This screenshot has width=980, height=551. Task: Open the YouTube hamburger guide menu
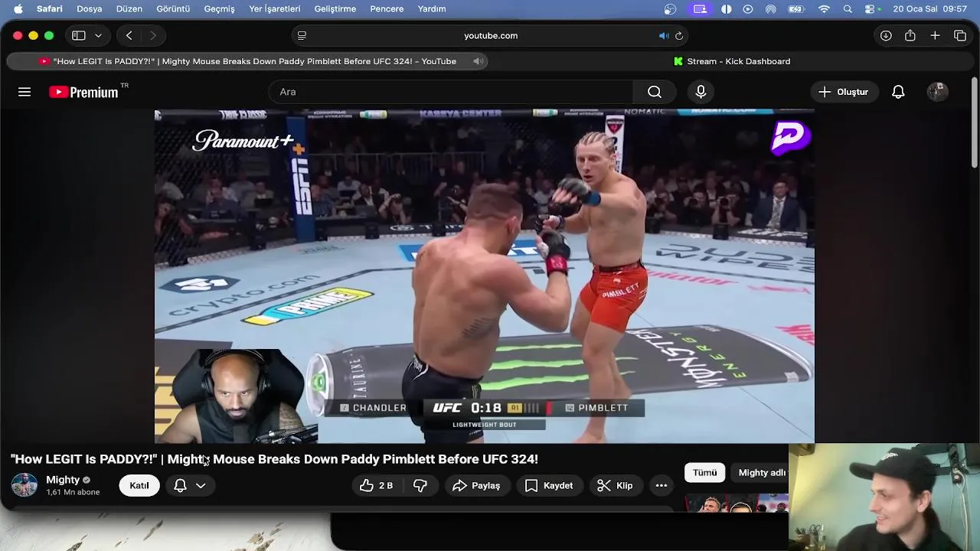[x=24, y=92]
